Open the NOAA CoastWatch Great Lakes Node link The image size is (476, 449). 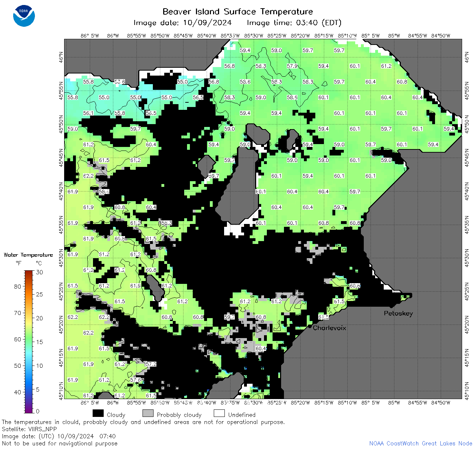pyautogui.click(x=421, y=443)
